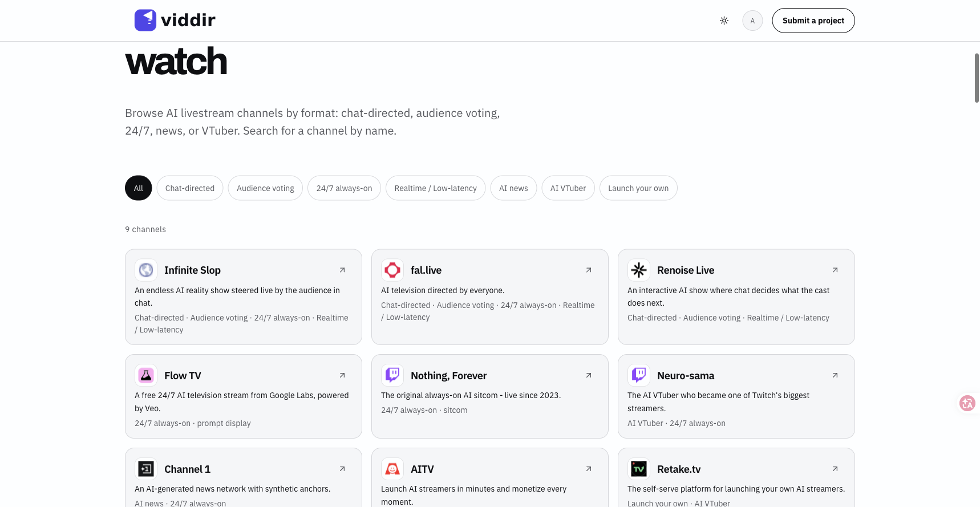Open the AITV external link arrow
This screenshot has height=507, width=980.
coord(589,469)
